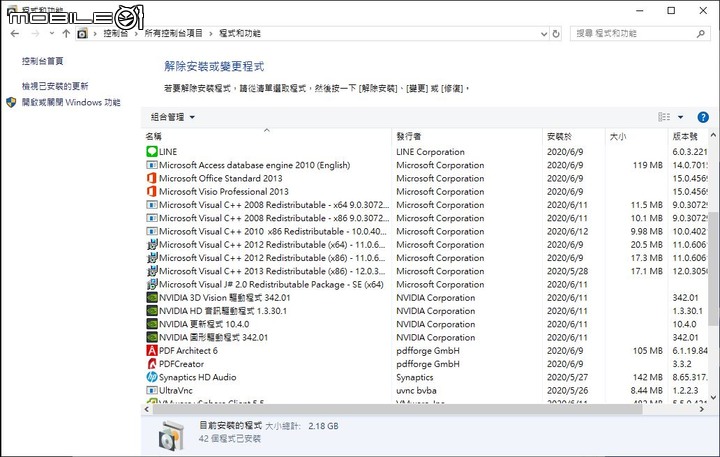Click Microsoft Office Standard 2013 icon

pos(152,178)
